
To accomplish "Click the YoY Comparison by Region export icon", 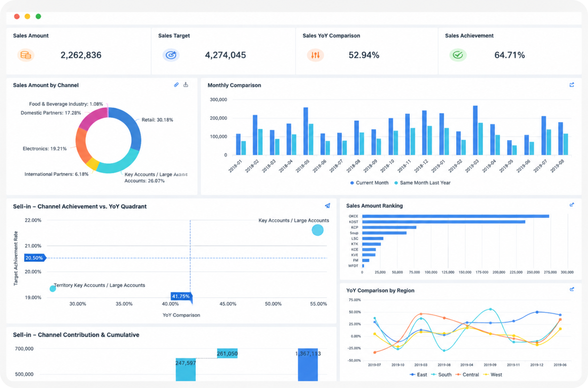I will [572, 289].
